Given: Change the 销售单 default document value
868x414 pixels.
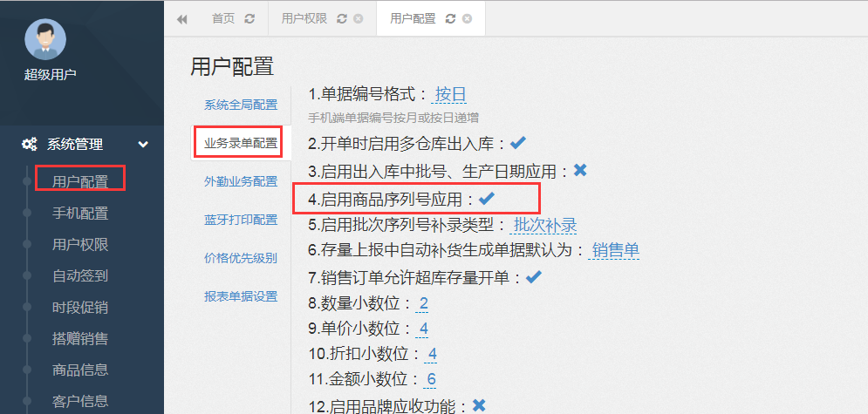Looking at the screenshot, I should pos(616,250).
